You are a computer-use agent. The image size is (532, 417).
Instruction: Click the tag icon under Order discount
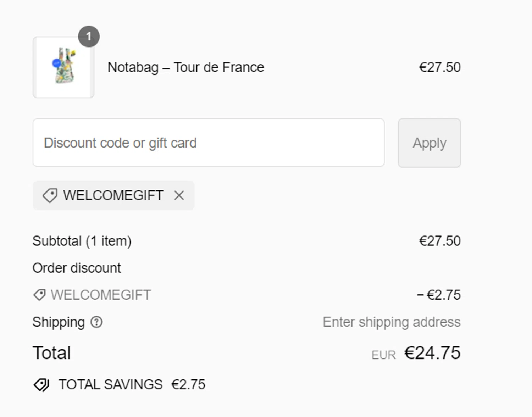click(x=39, y=295)
